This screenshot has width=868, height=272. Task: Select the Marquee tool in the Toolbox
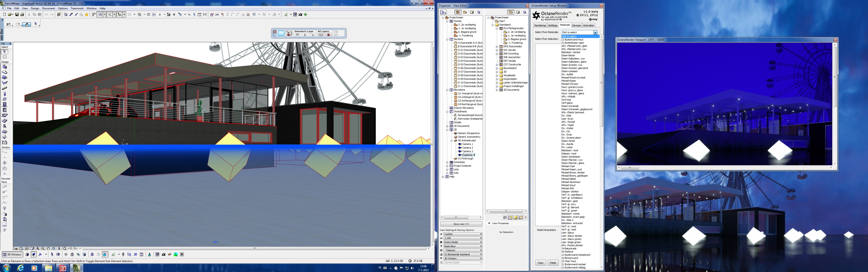[5, 57]
